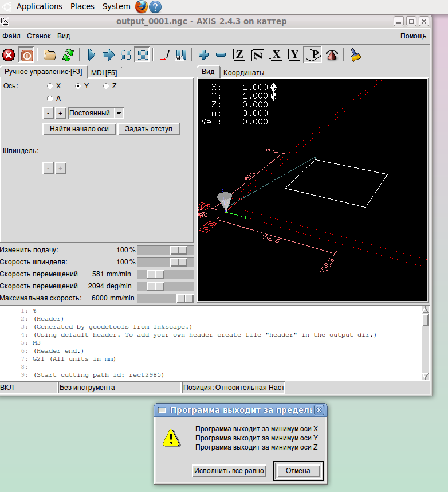Toggle the machine power button in toolbar
Image resolution: width=448 pixels, height=492 pixels.
[26, 55]
